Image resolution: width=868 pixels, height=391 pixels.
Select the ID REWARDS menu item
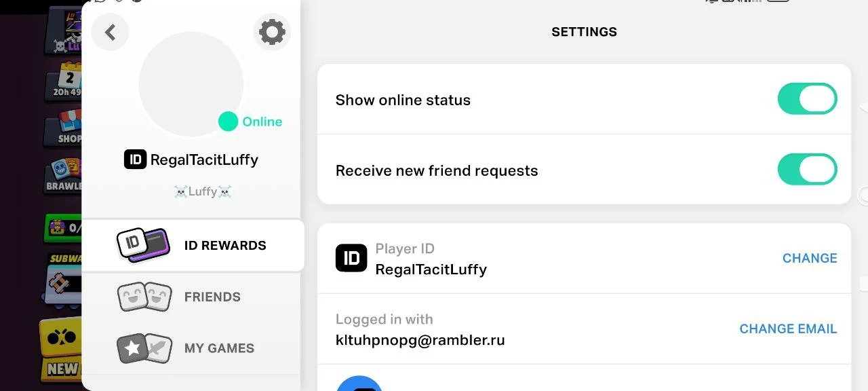[x=225, y=246]
